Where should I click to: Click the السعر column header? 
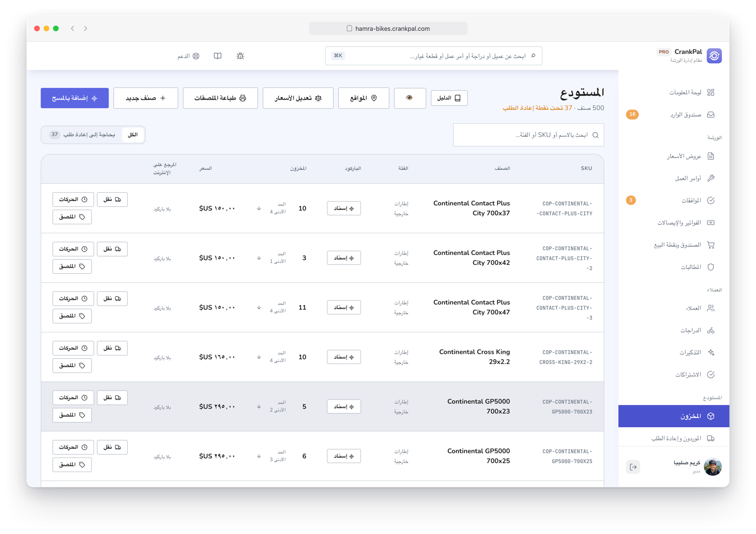pos(206,168)
